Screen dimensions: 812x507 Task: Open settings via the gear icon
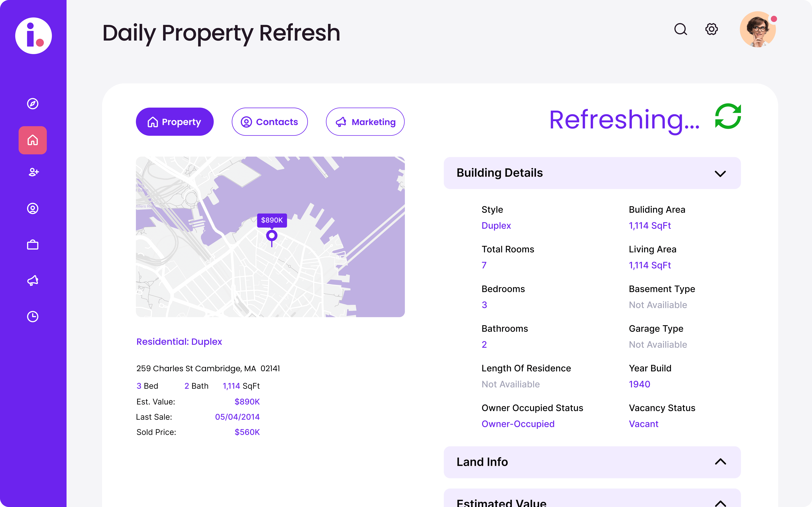711,29
